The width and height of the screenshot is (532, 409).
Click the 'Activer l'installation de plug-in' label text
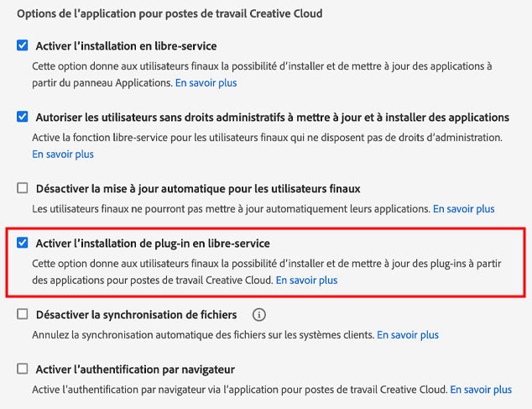pyautogui.click(x=152, y=244)
